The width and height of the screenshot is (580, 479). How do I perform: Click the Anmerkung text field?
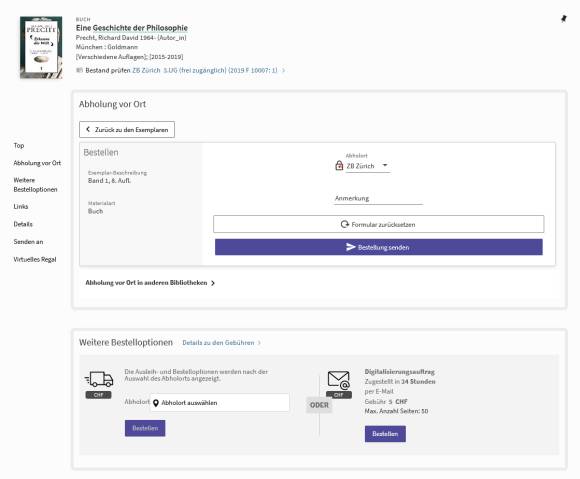pos(378,198)
